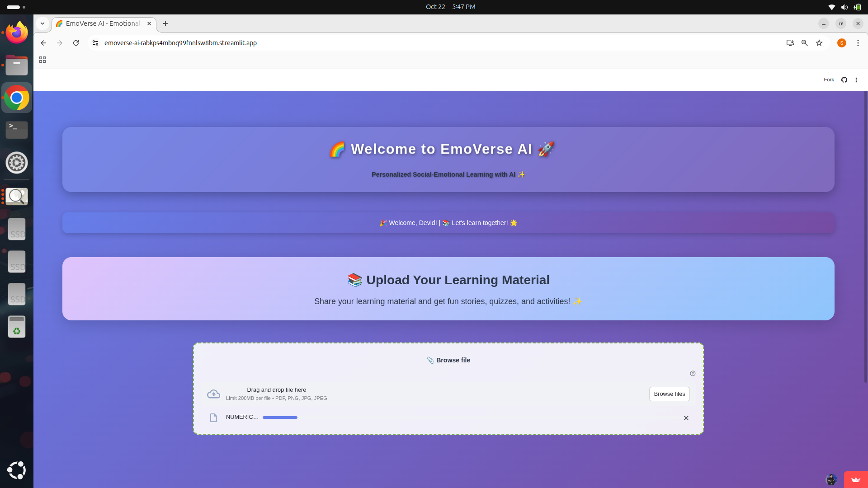868x488 pixels.
Task: Click the help icon in the uploader
Action: click(x=692, y=374)
